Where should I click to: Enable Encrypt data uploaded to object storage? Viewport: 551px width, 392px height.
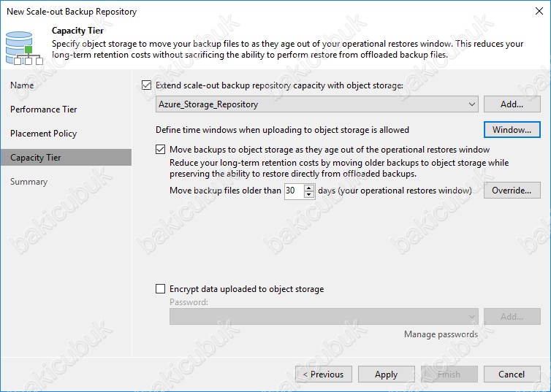coord(160,289)
